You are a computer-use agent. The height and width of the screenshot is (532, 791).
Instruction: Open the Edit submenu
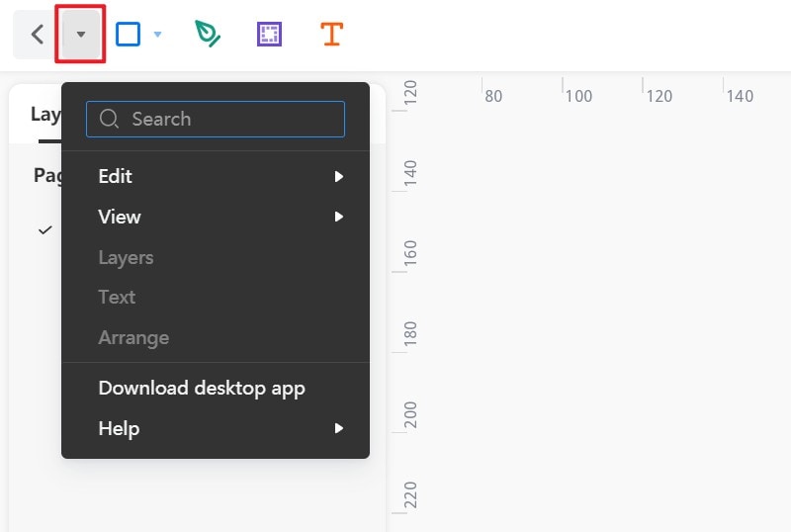[116, 176]
